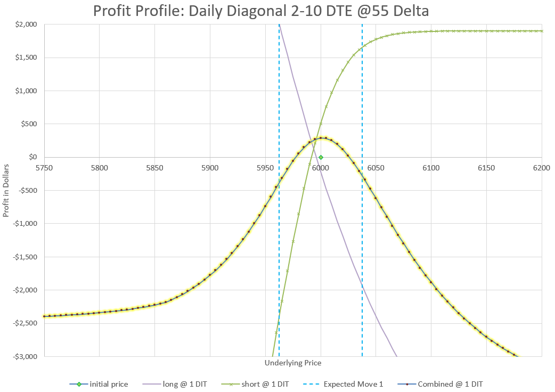The height and width of the screenshot is (392, 555).
Task: Click the 5950 x-axis label
Action: point(265,168)
